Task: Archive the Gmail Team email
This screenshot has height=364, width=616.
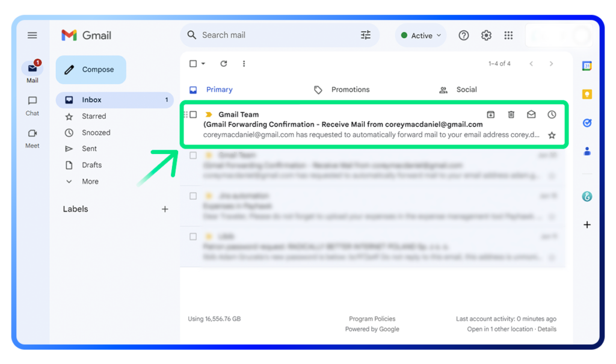Action: coord(491,114)
